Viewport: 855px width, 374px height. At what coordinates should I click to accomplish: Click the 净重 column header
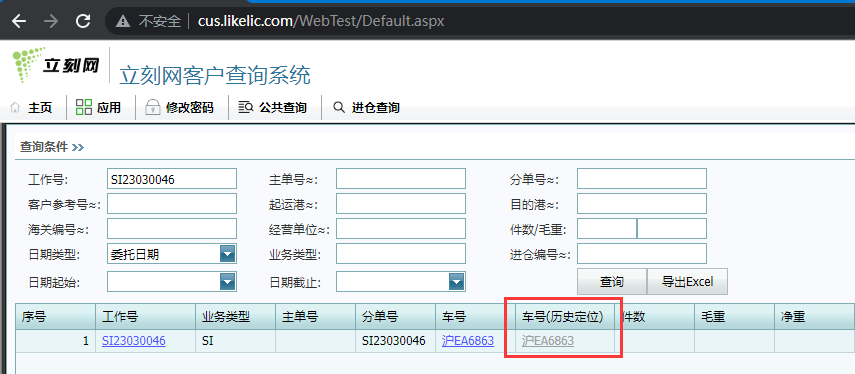(814, 316)
